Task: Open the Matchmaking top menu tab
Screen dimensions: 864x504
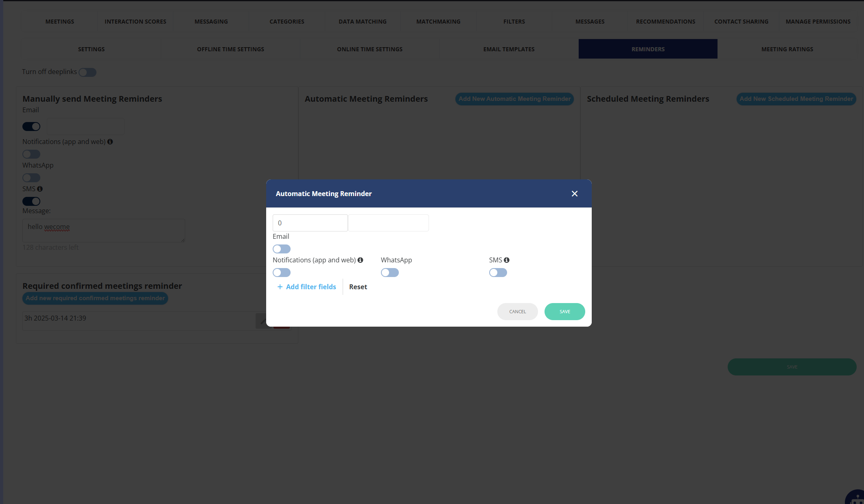Action: (x=438, y=22)
